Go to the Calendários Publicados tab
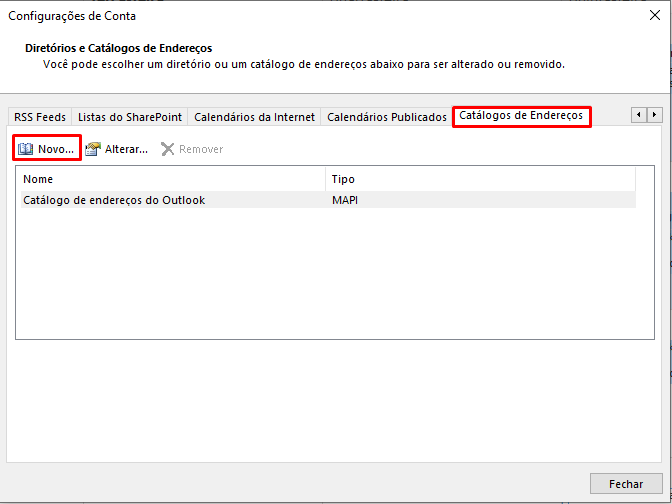 [387, 117]
